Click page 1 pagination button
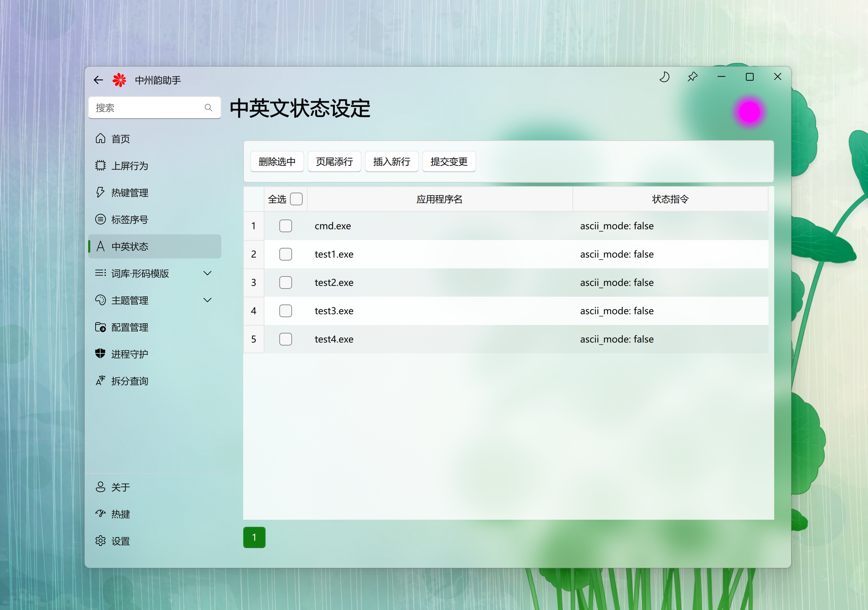This screenshot has width=868, height=610. [254, 537]
